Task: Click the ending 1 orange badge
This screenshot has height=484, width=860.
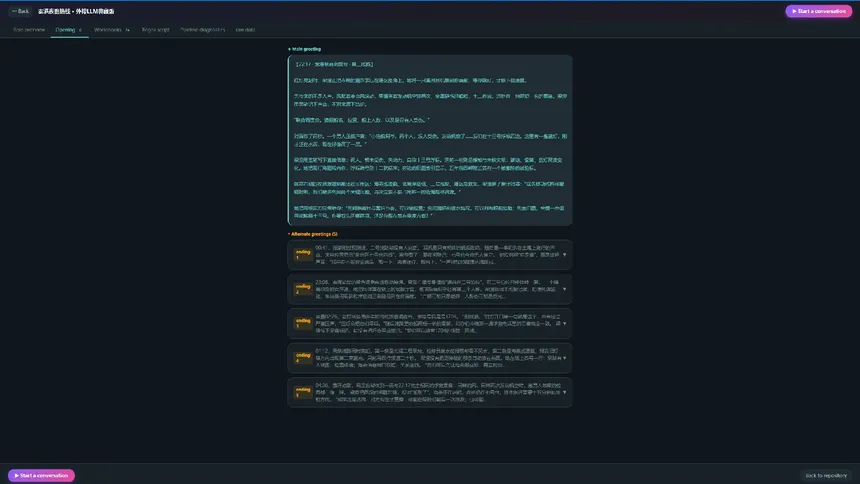Action: 303,255
